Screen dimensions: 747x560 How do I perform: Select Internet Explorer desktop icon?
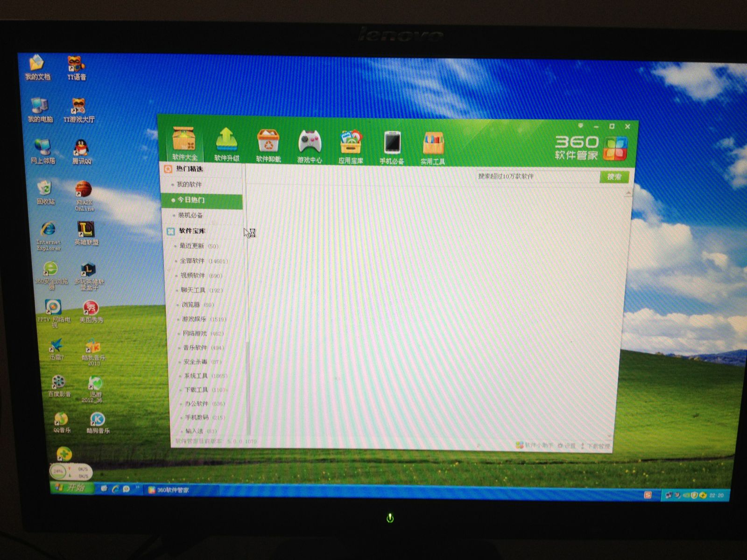point(48,236)
